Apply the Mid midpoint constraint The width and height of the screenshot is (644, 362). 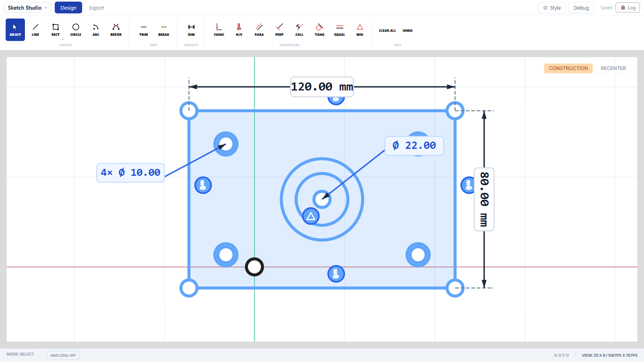coord(360,30)
